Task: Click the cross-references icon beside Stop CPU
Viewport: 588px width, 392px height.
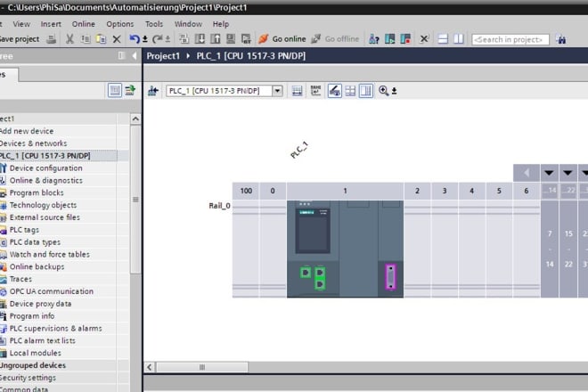Action: 424,39
